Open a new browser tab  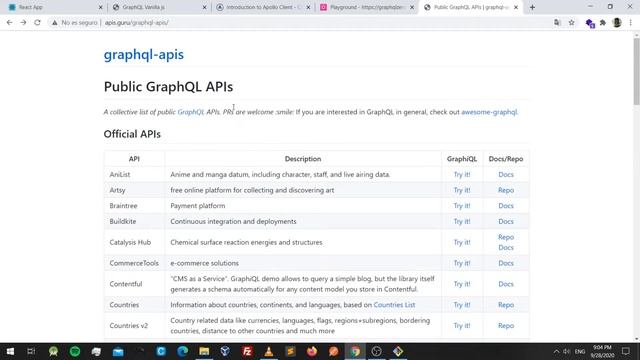tap(532, 7)
